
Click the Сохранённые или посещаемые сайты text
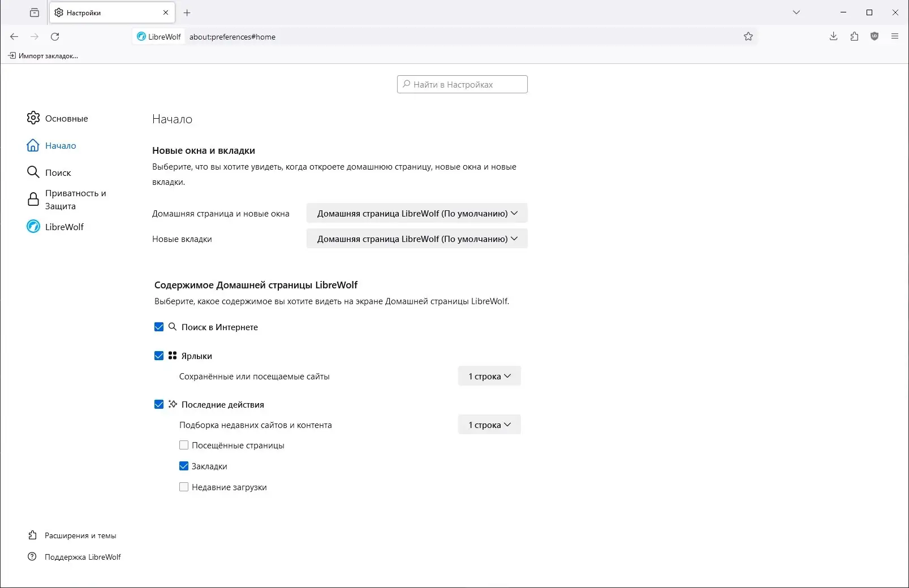255,377
